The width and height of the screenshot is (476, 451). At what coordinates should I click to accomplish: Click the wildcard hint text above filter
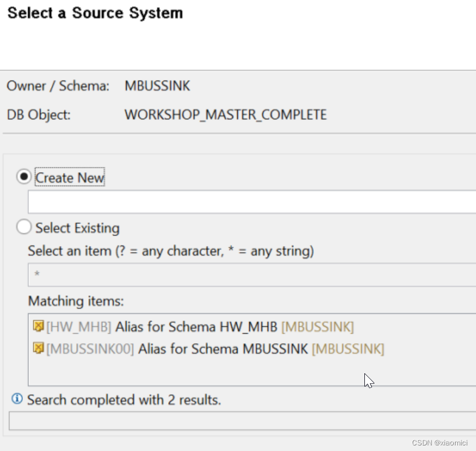[x=171, y=251]
